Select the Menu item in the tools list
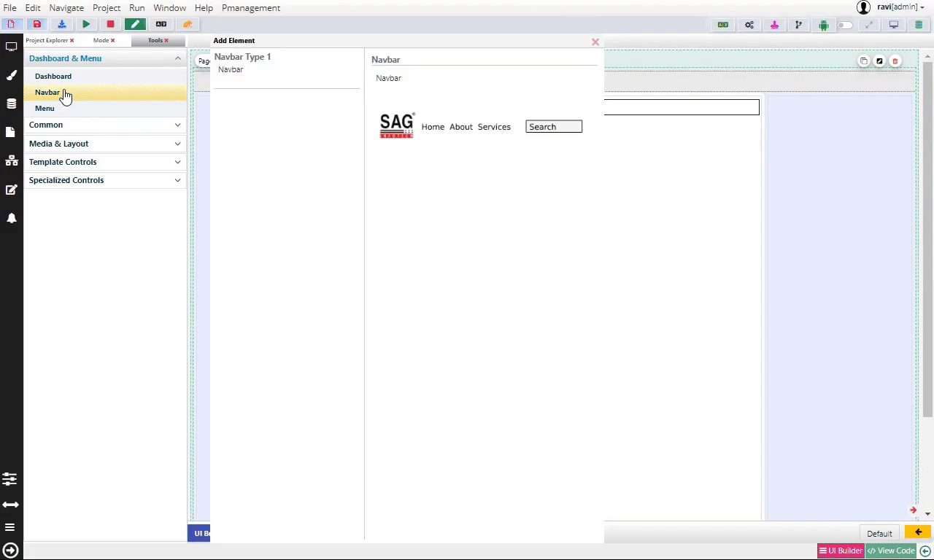This screenshot has width=934, height=560. (45, 109)
